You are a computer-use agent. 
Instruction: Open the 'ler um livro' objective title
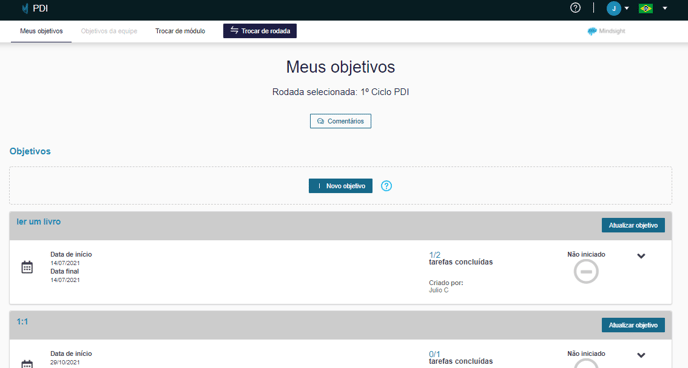[39, 222]
